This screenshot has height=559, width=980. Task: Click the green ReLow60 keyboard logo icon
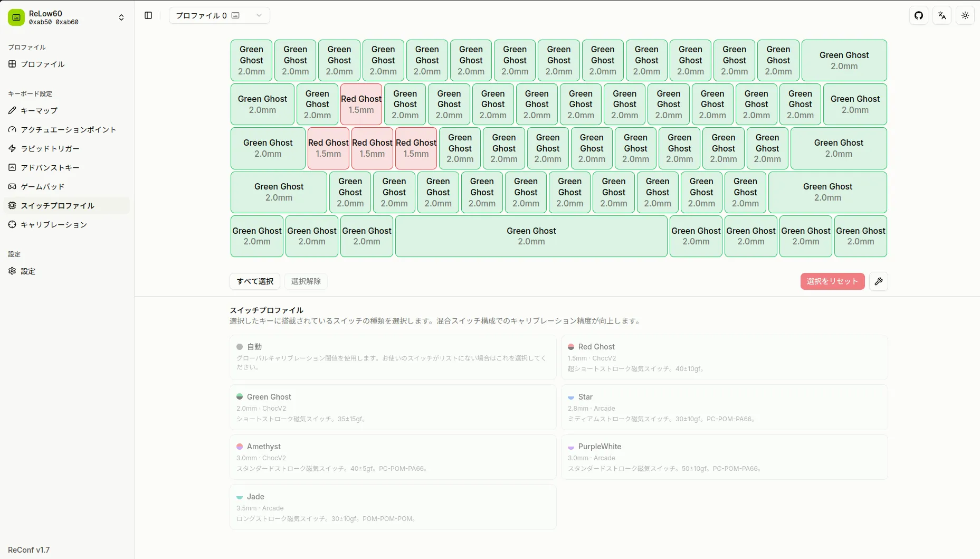pos(16,17)
